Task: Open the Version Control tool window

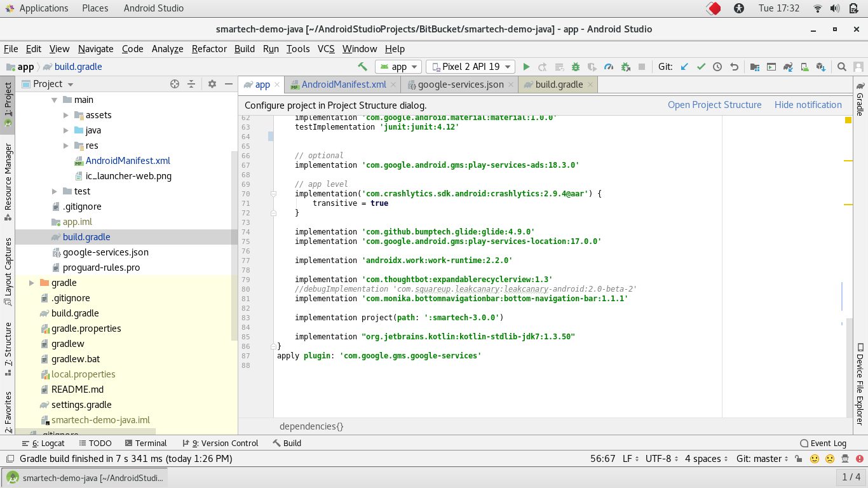Action: (220, 444)
